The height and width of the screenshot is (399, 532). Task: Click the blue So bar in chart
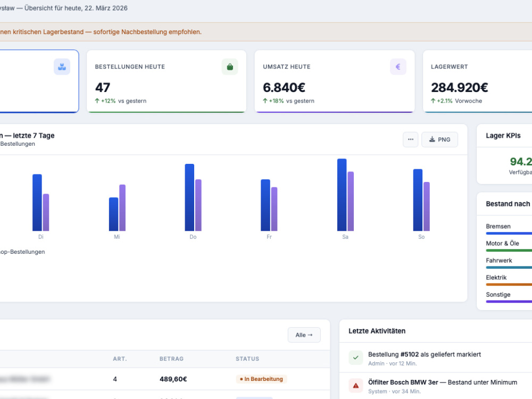coord(418,200)
